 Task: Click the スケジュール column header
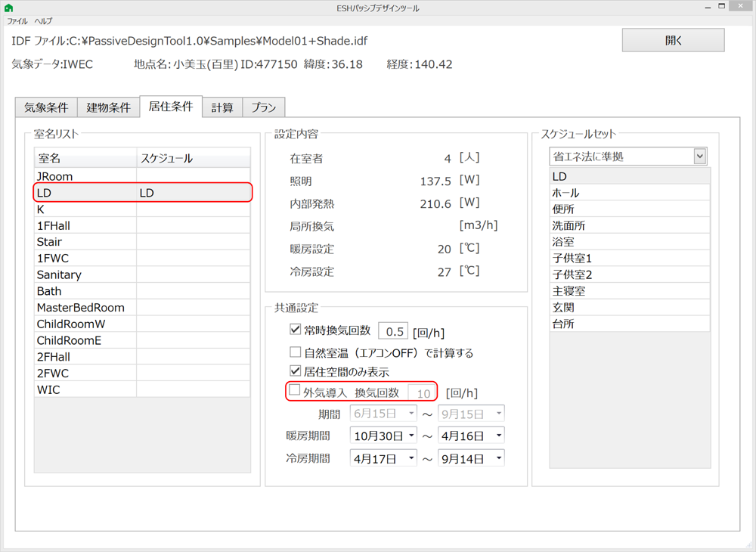click(x=194, y=158)
